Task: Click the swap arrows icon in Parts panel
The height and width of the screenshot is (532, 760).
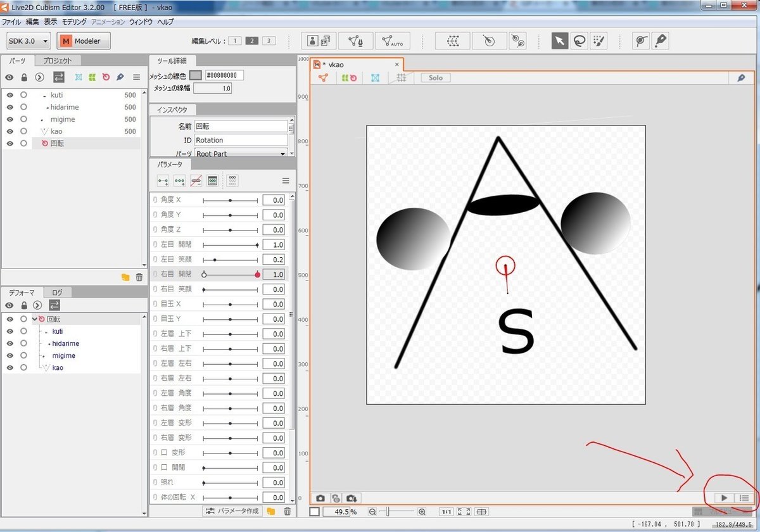Action: click(x=58, y=77)
